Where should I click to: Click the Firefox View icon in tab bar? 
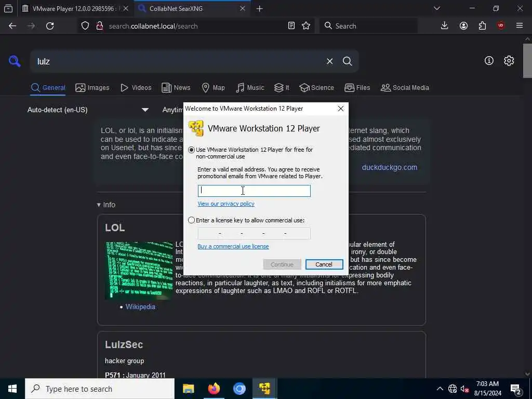8,8
